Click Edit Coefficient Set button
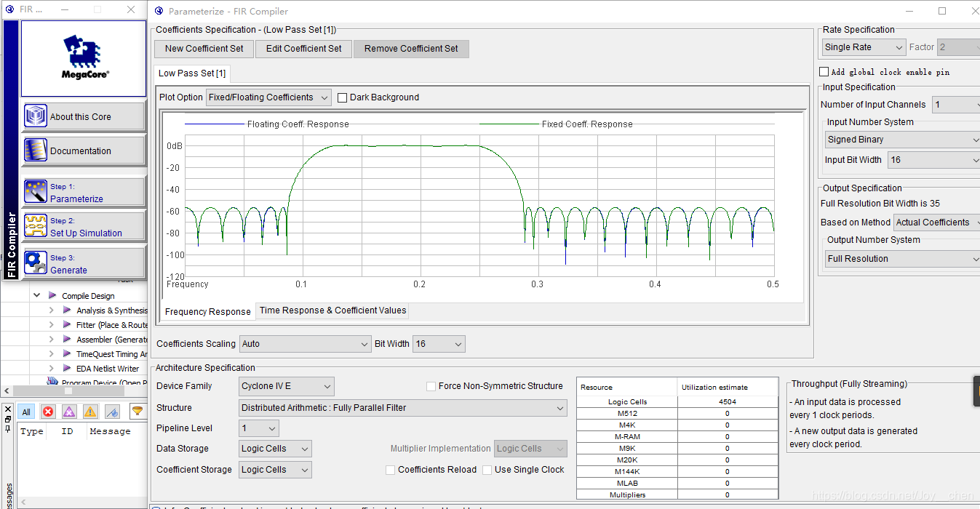 (x=303, y=49)
